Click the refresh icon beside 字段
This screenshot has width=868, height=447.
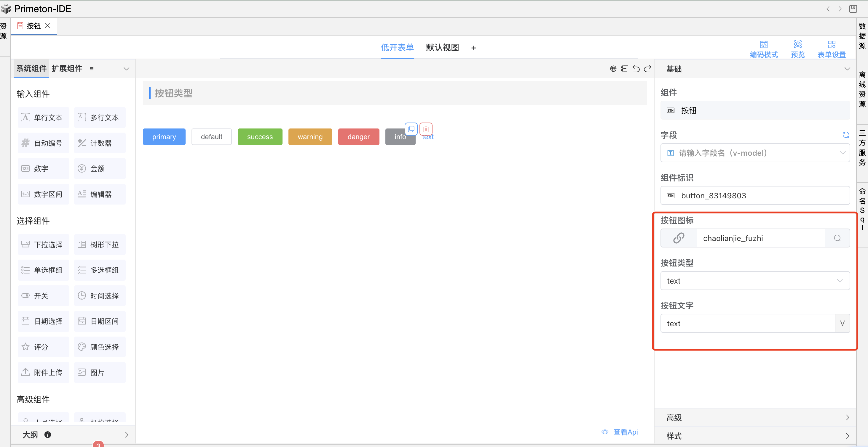pyautogui.click(x=846, y=135)
